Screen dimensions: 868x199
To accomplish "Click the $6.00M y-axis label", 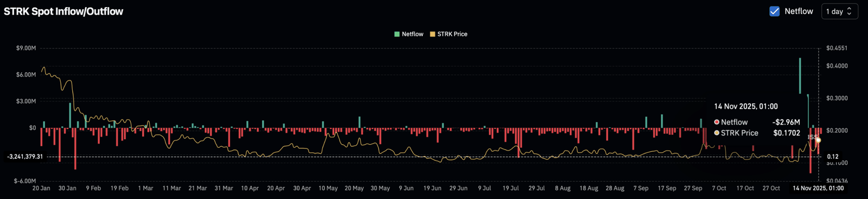I will click(x=26, y=75).
